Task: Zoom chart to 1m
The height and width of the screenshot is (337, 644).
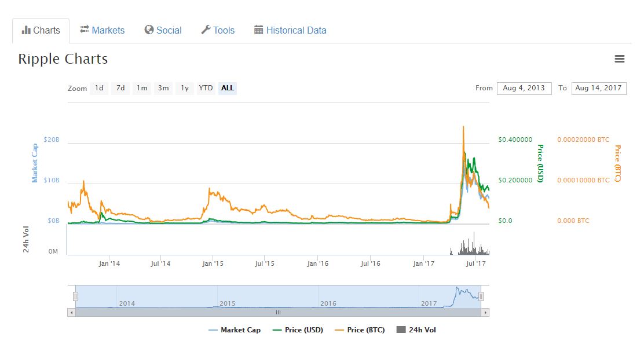Action: (141, 88)
